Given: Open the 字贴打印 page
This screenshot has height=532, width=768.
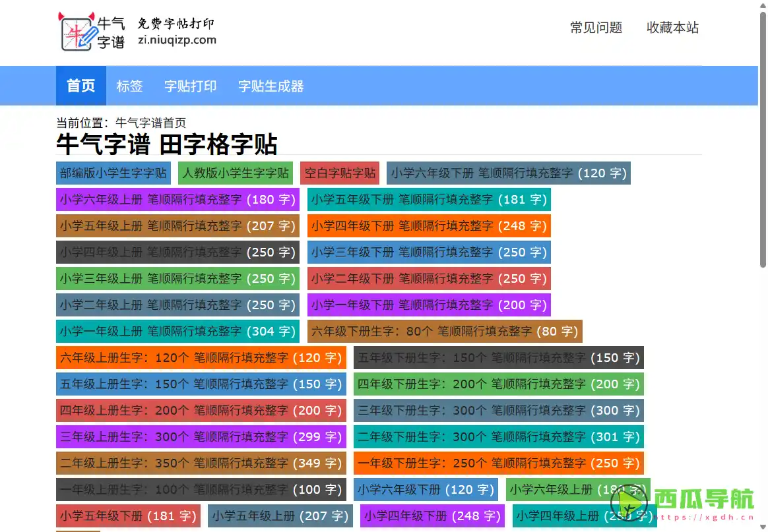Looking at the screenshot, I should pos(190,86).
